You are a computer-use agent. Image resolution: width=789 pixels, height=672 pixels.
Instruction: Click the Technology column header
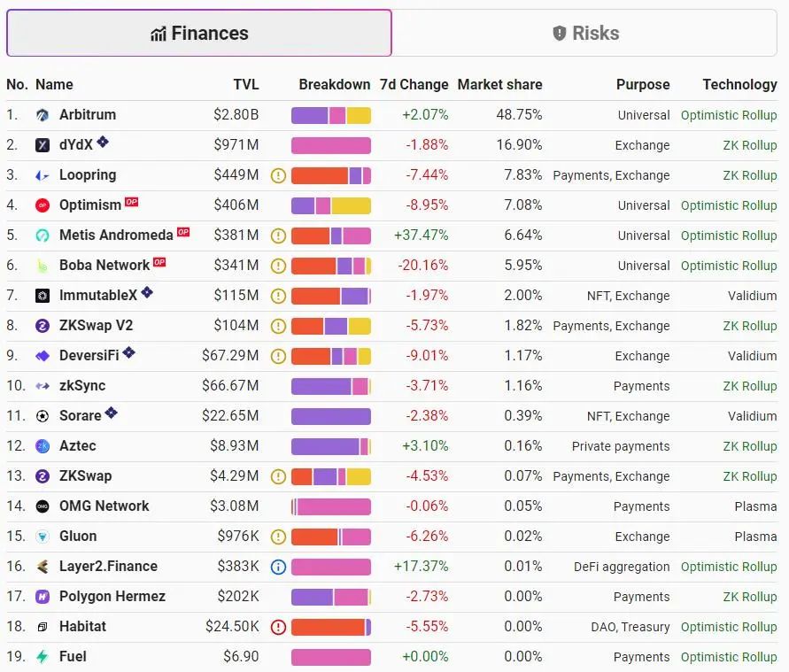pos(739,84)
